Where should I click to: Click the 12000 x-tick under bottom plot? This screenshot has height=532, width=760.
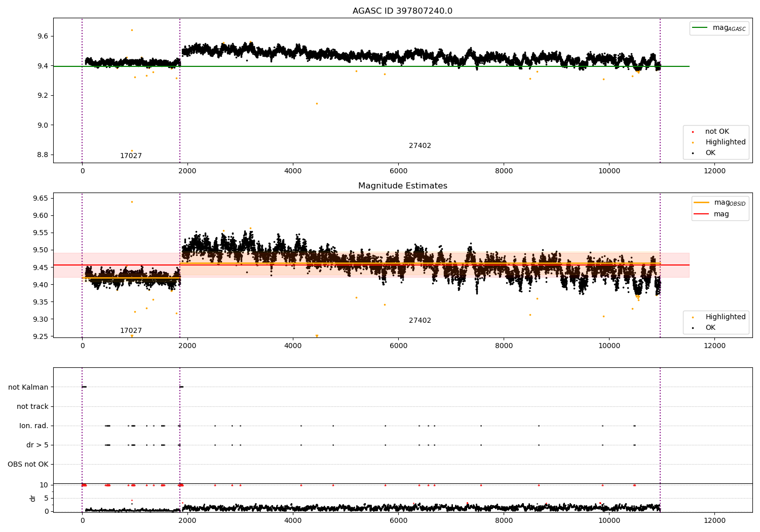click(x=714, y=520)
